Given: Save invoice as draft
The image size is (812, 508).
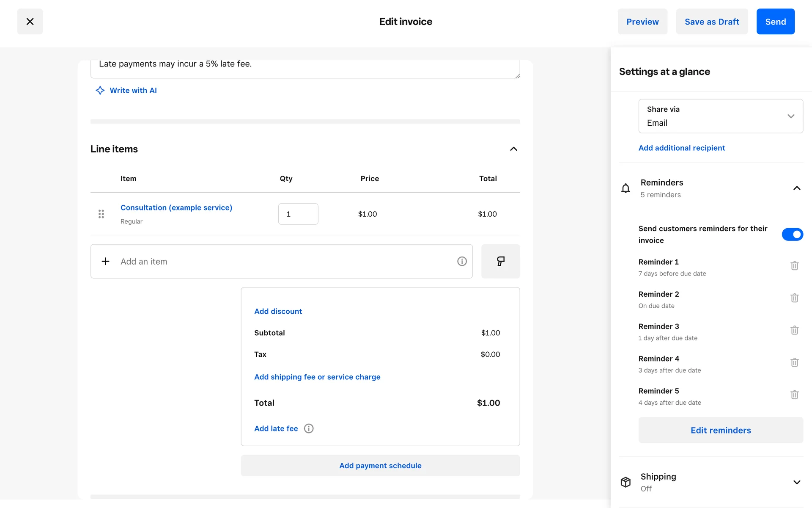Looking at the screenshot, I should point(711,22).
